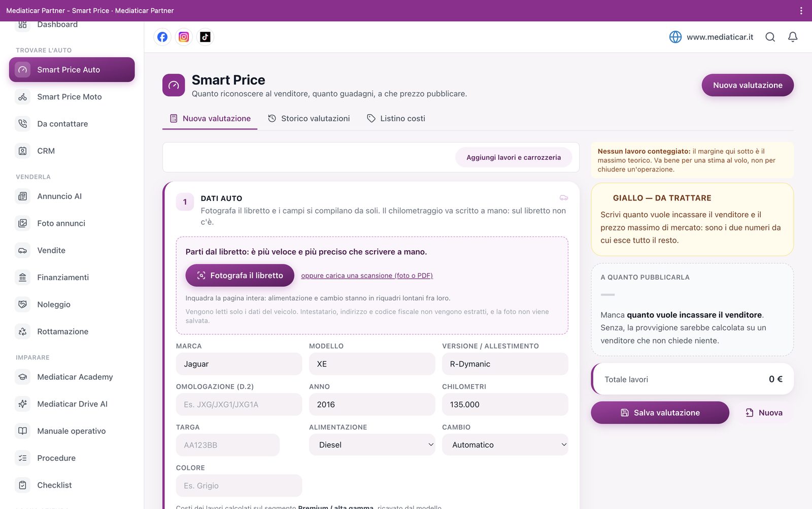Click the carica una scansione link
This screenshot has height=509, width=812.
pos(367,276)
